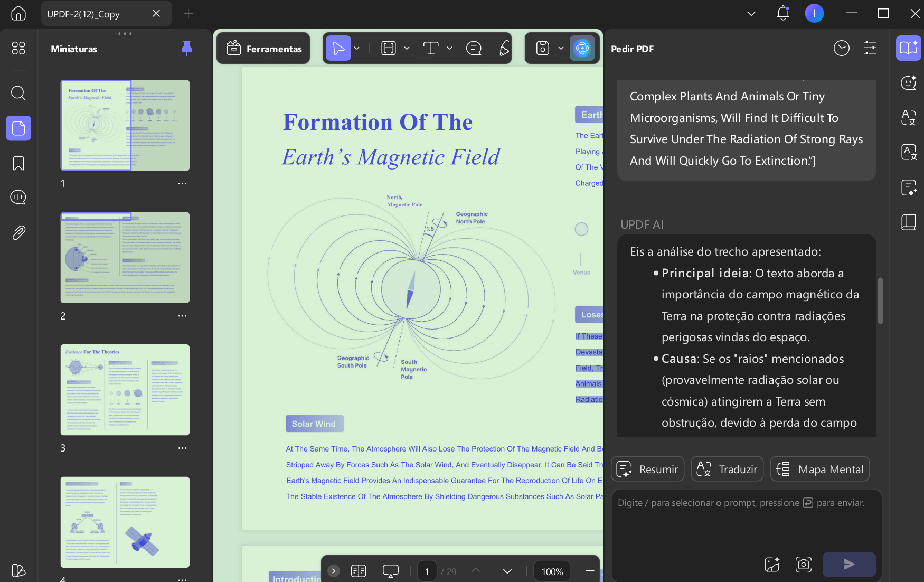Expand the highlight tool dropdown arrow
This screenshot has width=924, height=582.
(x=407, y=49)
